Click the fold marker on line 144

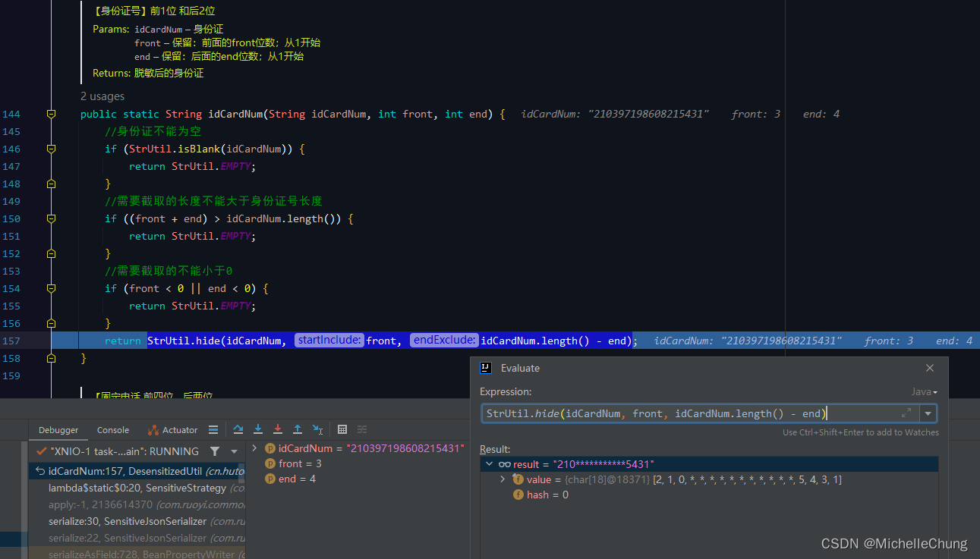point(51,114)
